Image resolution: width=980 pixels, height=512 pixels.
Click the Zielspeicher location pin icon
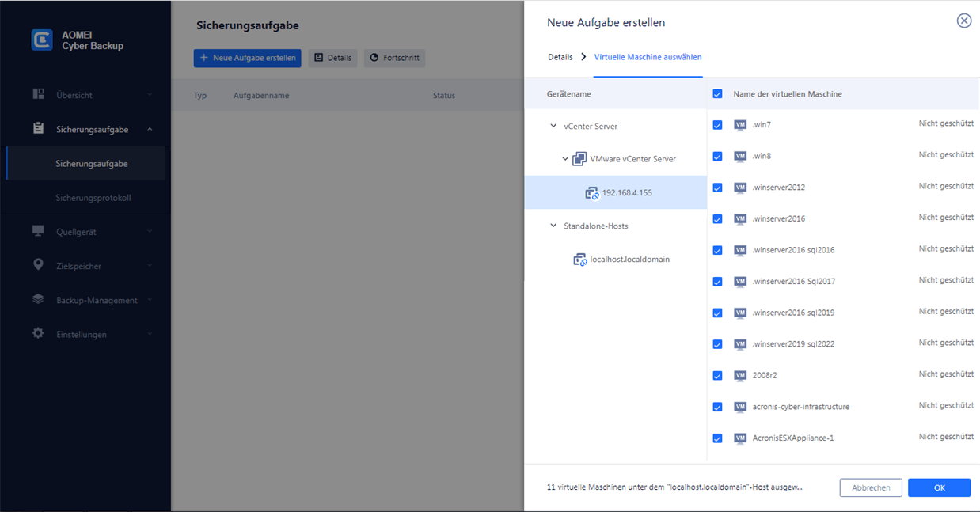(38, 265)
